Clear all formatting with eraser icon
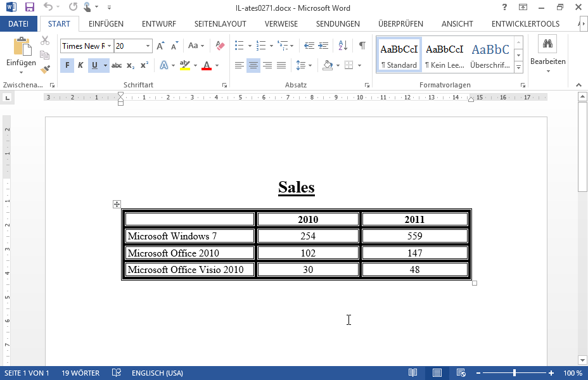Image resolution: width=588 pixels, height=380 pixels. click(x=220, y=46)
